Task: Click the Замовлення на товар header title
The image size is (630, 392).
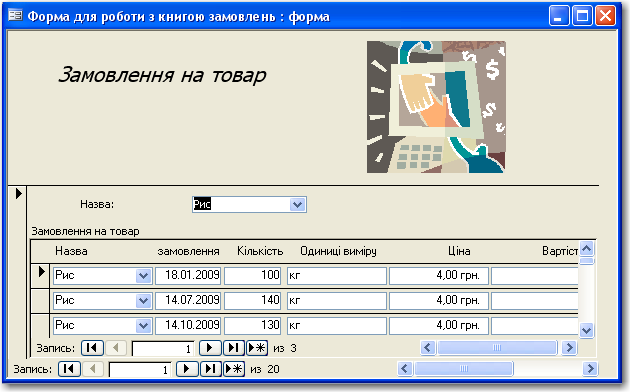Action: [x=162, y=75]
